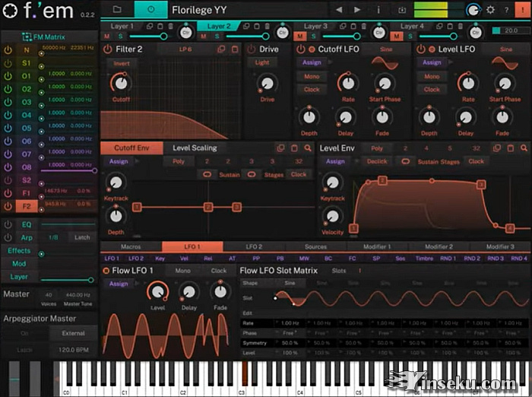Toggle the Drive power button
The width and height of the screenshot is (532, 397).
click(x=250, y=49)
